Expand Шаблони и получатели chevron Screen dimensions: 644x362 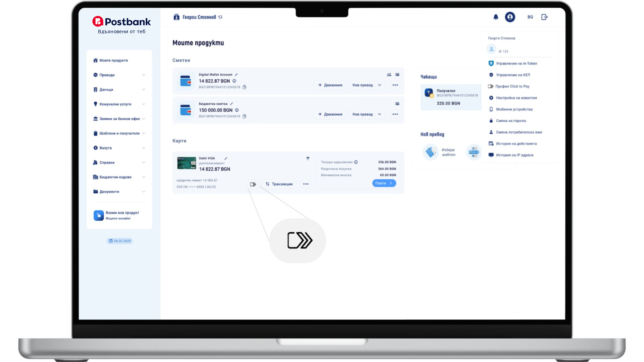(144, 133)
